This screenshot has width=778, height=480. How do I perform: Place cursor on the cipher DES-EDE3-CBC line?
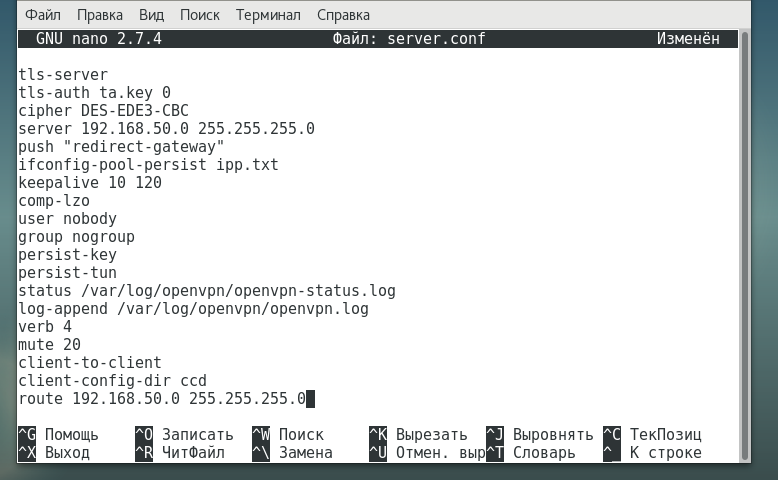point(104,110)
